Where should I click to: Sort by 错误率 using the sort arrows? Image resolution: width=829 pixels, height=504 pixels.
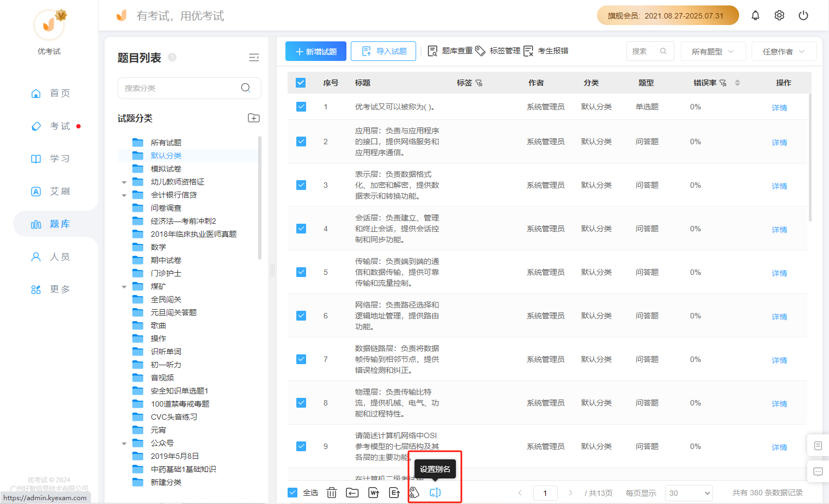(x=737, y=83)
